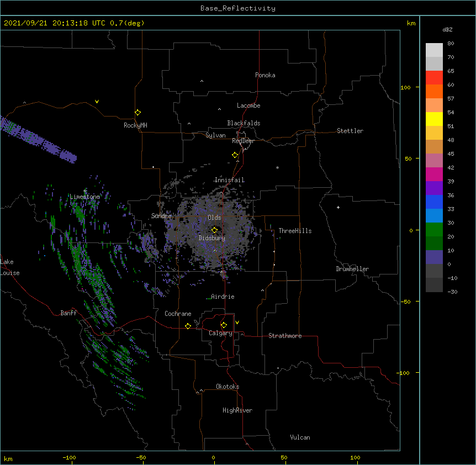This screenshot has height=465, width=476.
Task: Select the yellow V marker east of Calgary's diamond
Action: pyautogui.click(x=237, y=323)
